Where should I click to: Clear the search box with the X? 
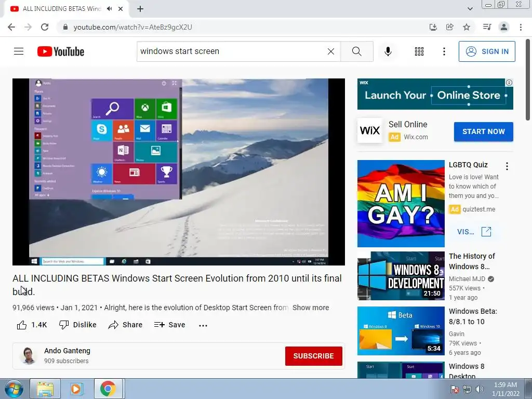pos(331,51)
